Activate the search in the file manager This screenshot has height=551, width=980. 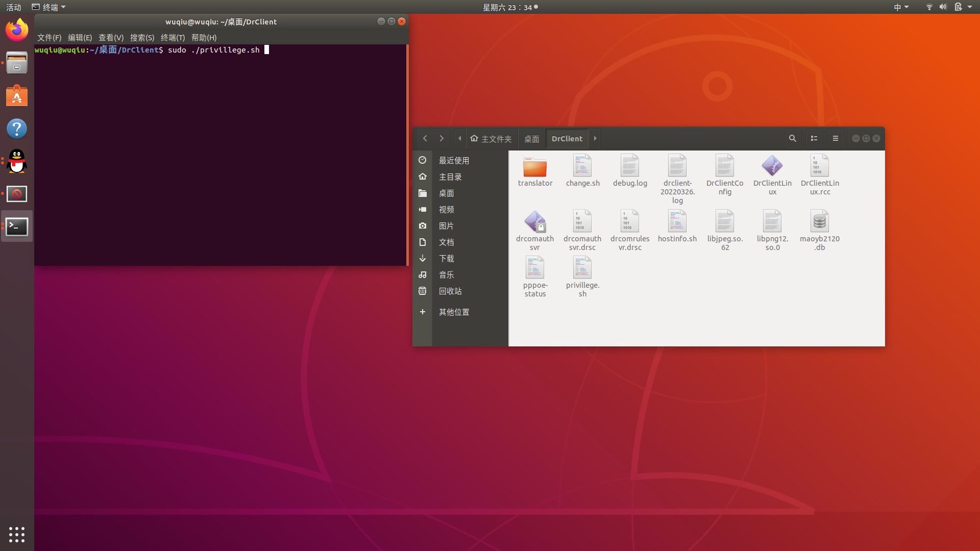(x=792, y=138)
